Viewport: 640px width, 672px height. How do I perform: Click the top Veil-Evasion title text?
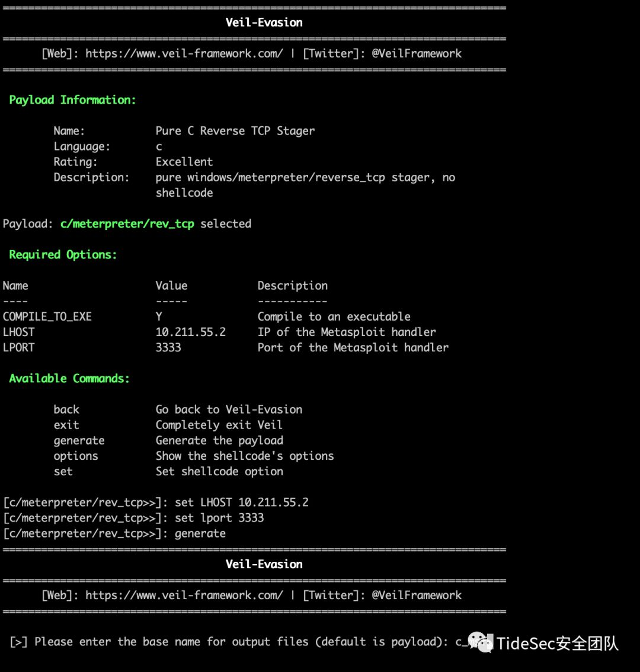tap(264, 23)
